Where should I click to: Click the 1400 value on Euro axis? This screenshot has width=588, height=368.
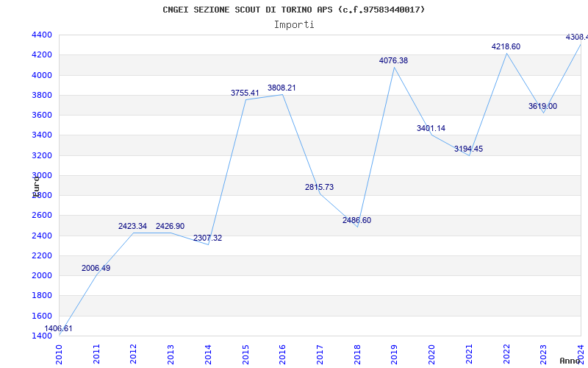click(42, 336)
